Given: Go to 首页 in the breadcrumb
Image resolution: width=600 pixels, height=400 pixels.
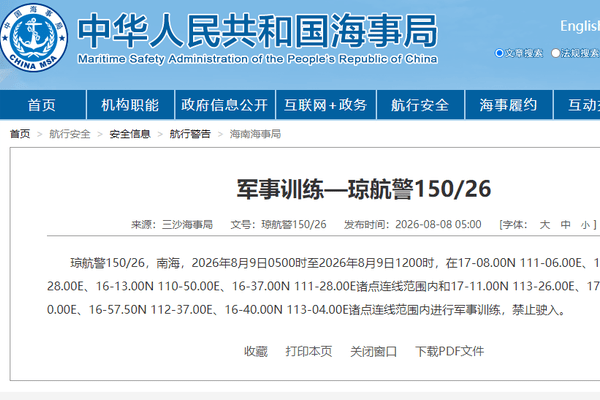Looking at the screenshot, I should pos(20,134).
